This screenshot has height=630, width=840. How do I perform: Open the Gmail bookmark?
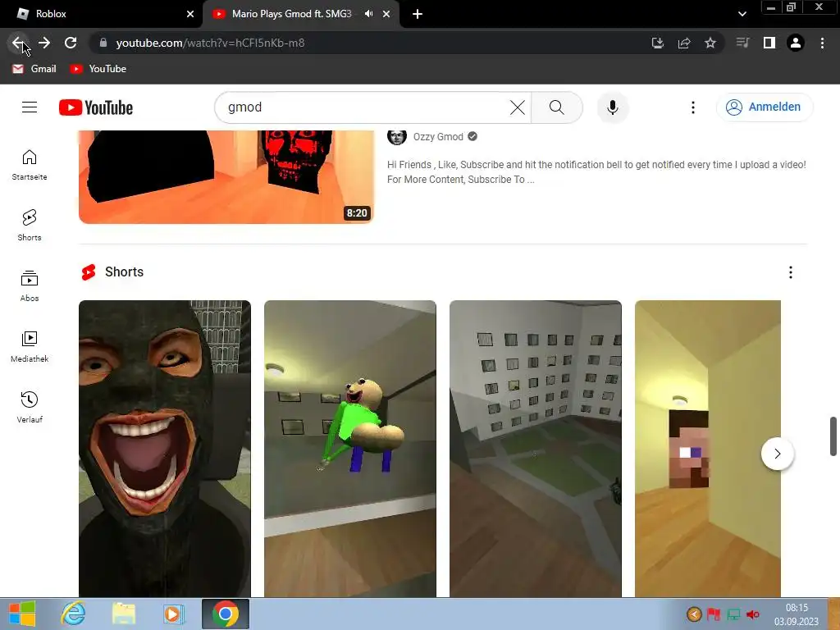click(34, 69)
